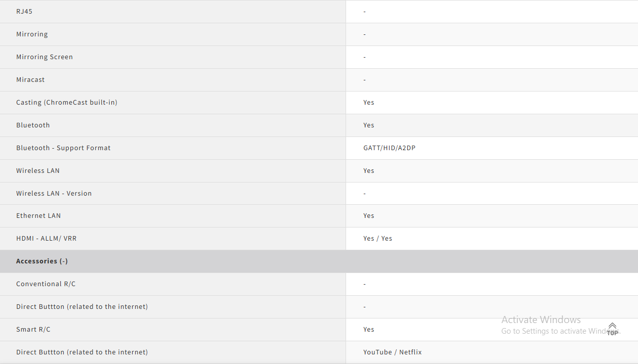Screen dimensions: 638x364
Task: Click the RJ45 specification label
Action: coord(24,11)
